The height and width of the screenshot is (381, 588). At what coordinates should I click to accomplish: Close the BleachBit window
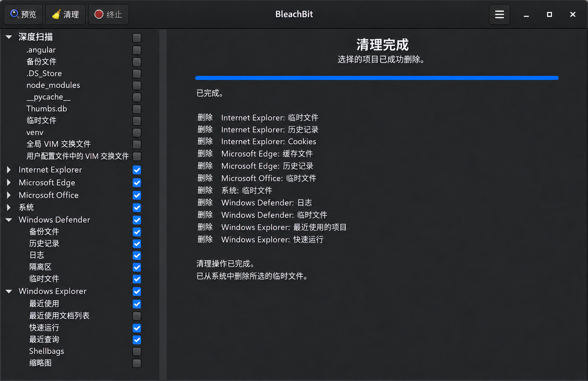(x=573, y=14)
